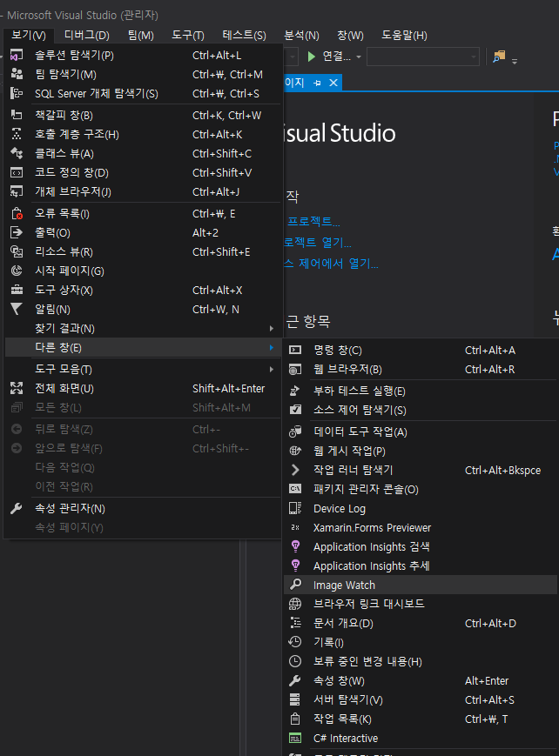Select 작업 러너 탐색기 entry
The width and height of the screenshot is (559, 756).
[x=420, y=470]
